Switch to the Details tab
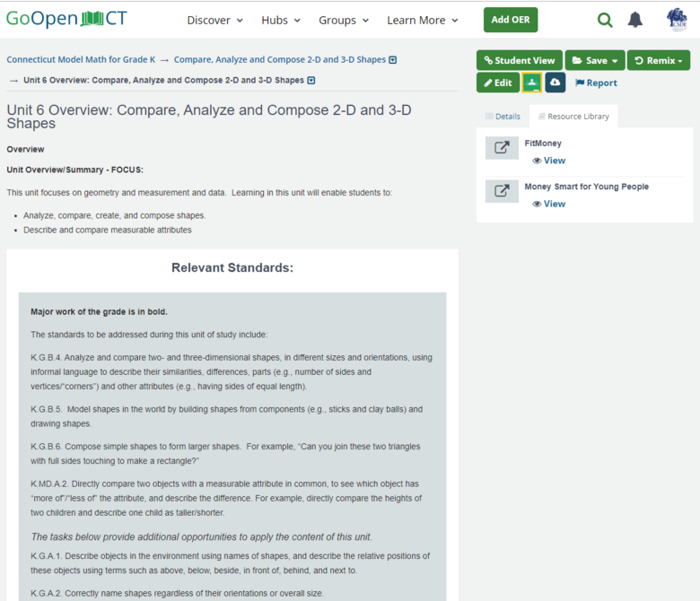This screenshot has height=601, width=700. (503, 117)
